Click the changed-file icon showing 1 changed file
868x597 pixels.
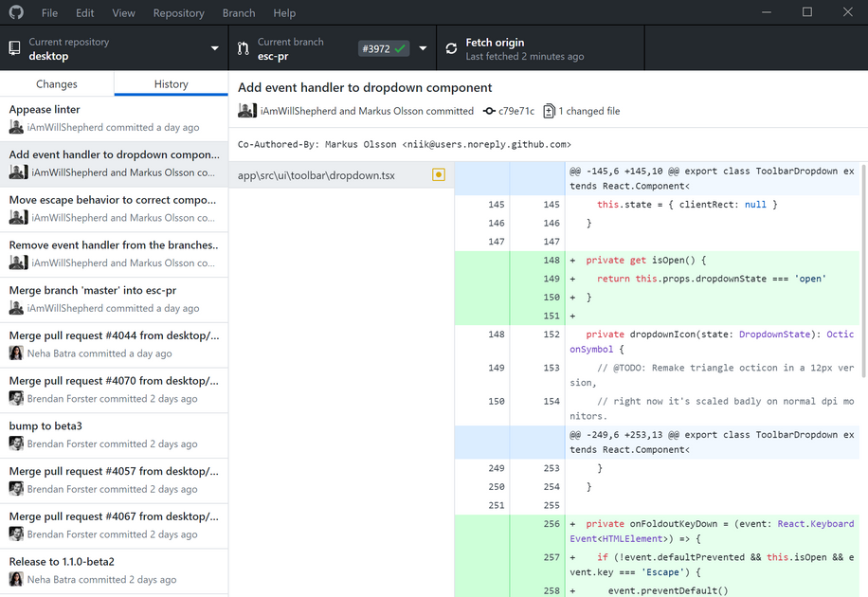550,110
